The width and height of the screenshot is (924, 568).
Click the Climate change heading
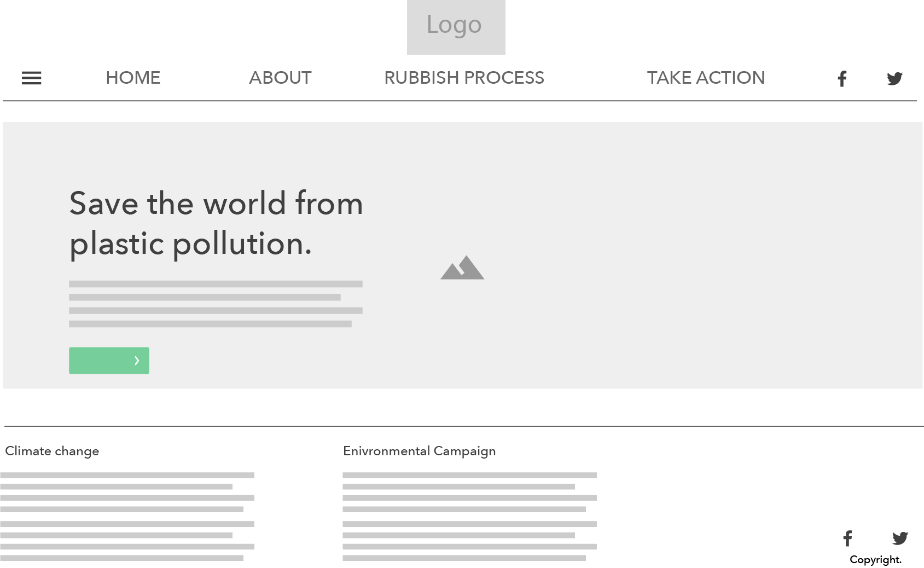52,451
